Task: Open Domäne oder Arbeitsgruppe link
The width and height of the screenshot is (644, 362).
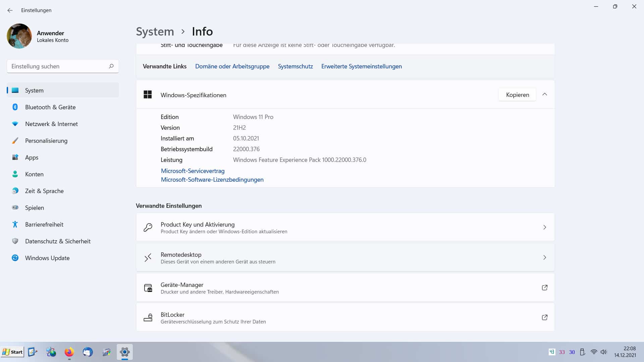Action: coord(232,66)
